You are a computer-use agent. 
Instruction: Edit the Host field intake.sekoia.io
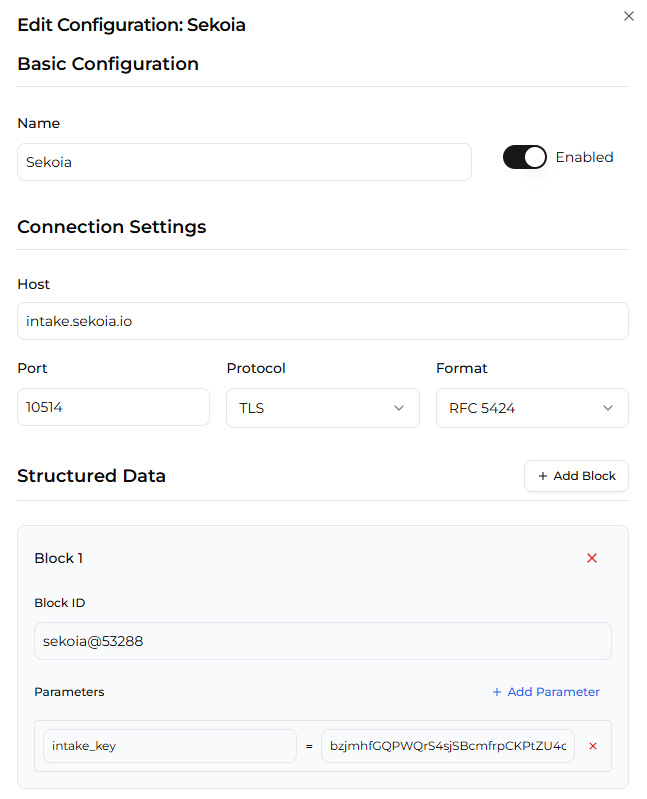click(322, 321)
